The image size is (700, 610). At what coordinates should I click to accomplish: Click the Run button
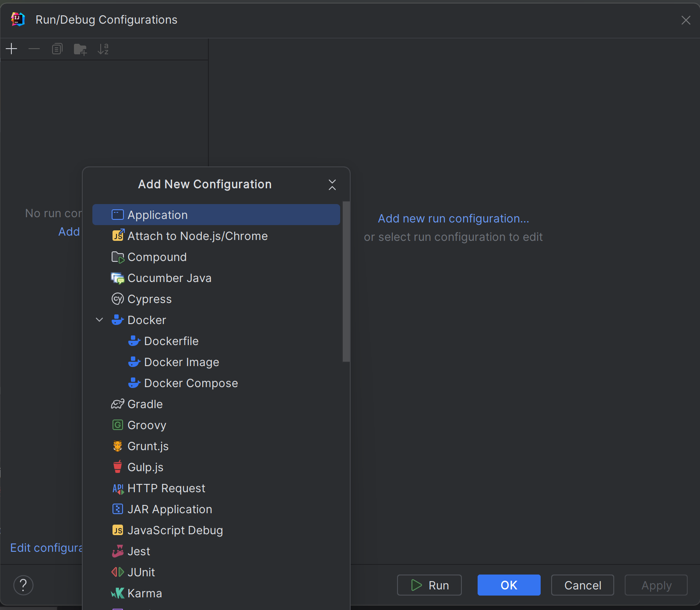(429, 585)
